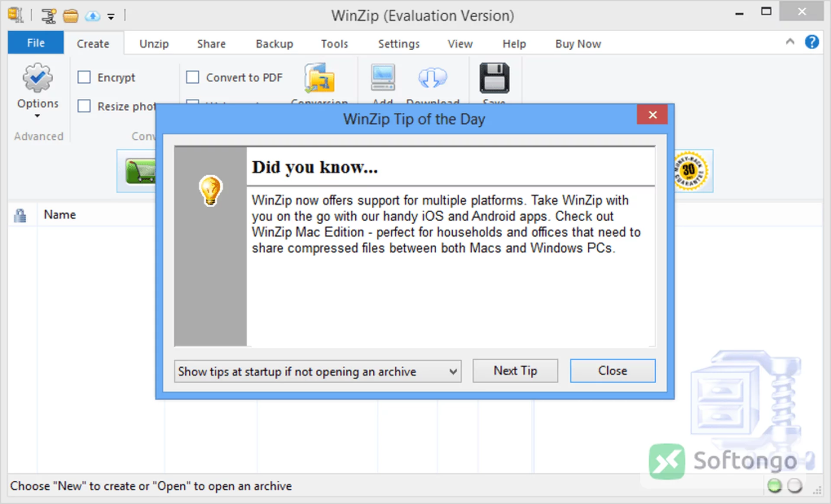This screenshot has width=831, height=504.
Task: Click the shopping cart icon
Action: click(x=140, y=171)
